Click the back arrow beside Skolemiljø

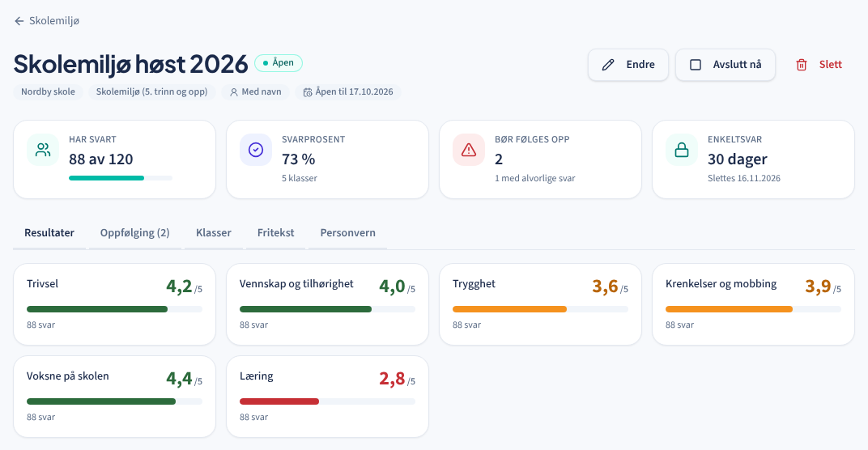19,21
